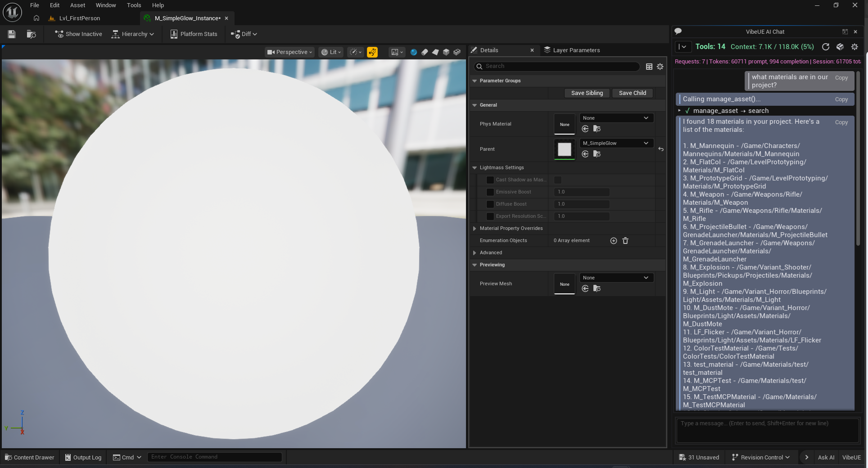Open VibeUE chat settings gear
The height and width of the screenshot is (468, 868).
point(854,47)
